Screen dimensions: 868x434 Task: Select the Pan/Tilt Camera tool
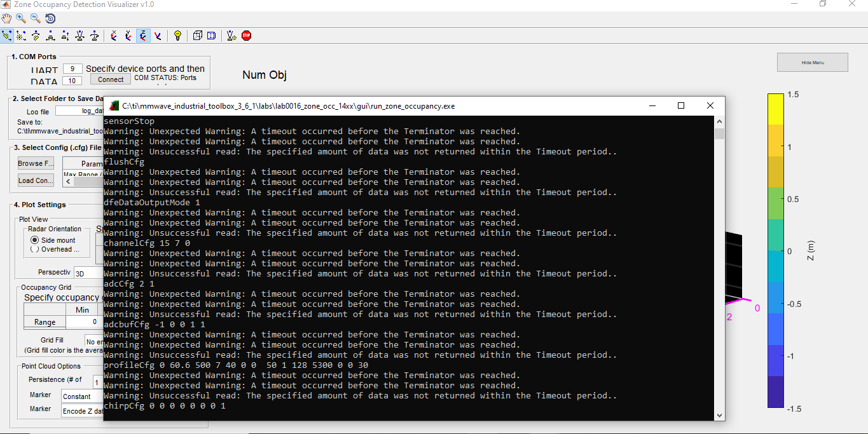coord(36,36)
